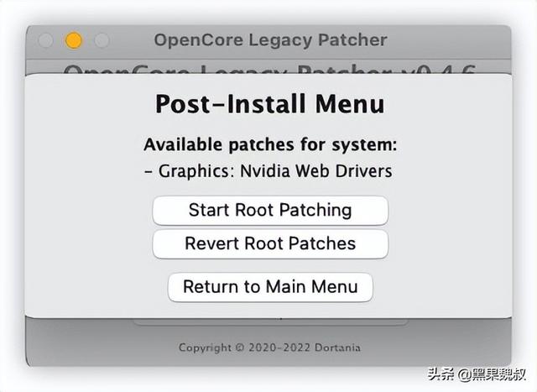Select the Available patches for system label
The width and height of the screenshot is (537, 392).
click(x=270, y=144)
